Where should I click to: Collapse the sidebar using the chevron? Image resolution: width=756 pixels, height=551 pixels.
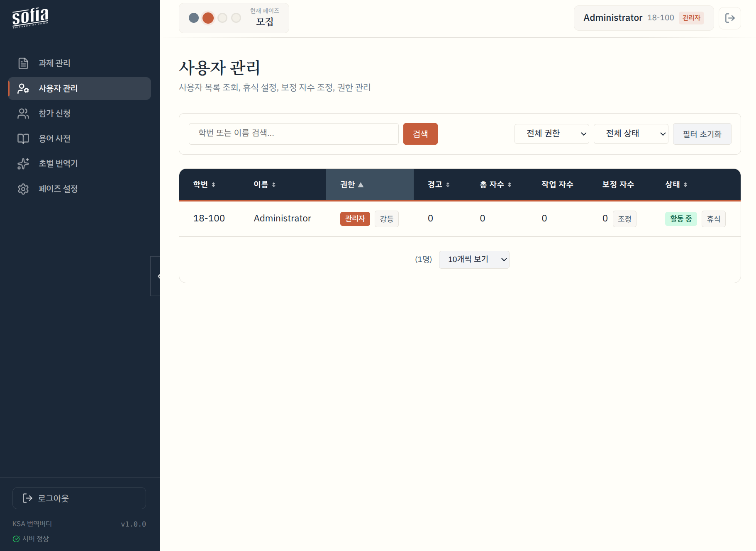(x=159, y=276)
